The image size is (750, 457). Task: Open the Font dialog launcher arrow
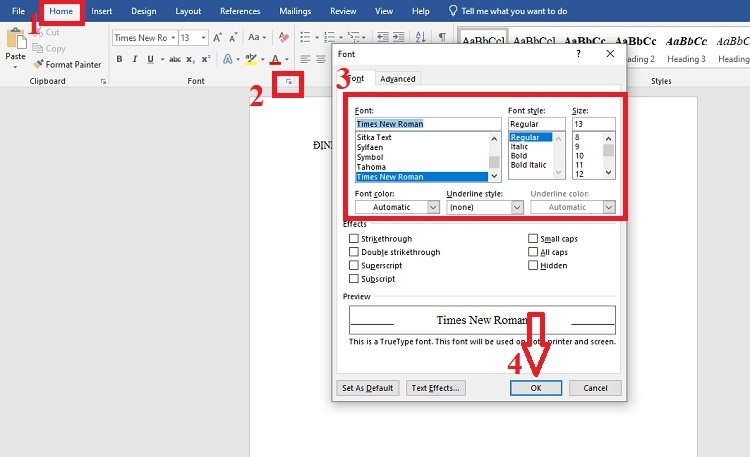(x=290, y=82)
